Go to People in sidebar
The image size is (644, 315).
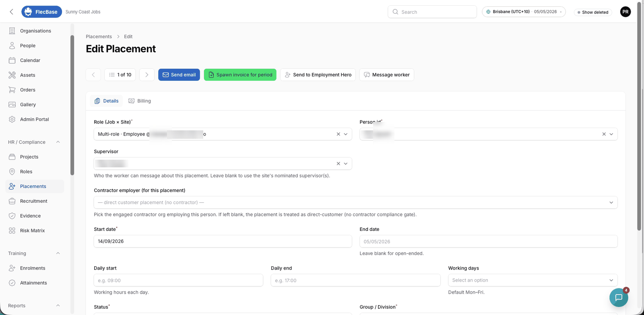[x=35, y=45]
